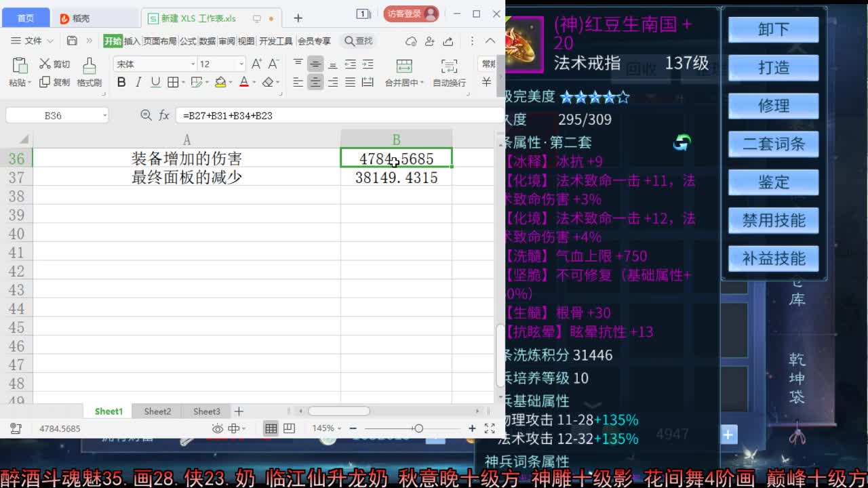The height and width of the screenshot is (488, 868).
Task: Open the font color dropdown arrow
Action: (x=253, y=82)
